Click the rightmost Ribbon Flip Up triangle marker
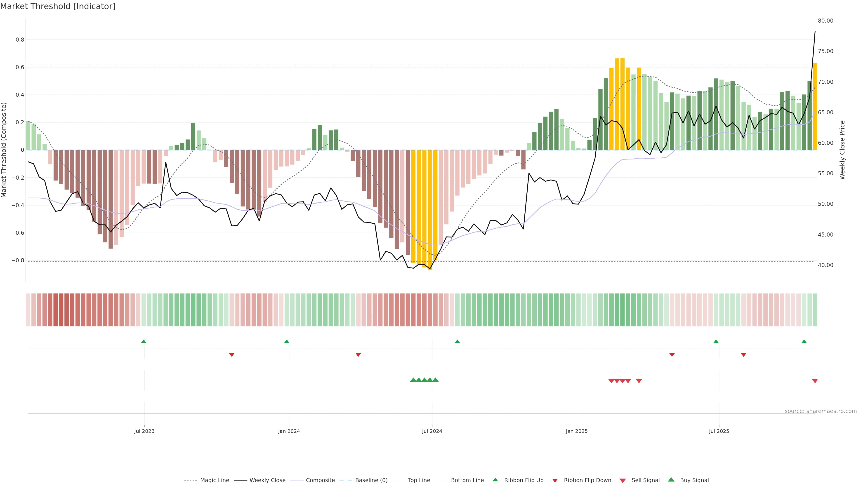 click(x=804, y=342)
